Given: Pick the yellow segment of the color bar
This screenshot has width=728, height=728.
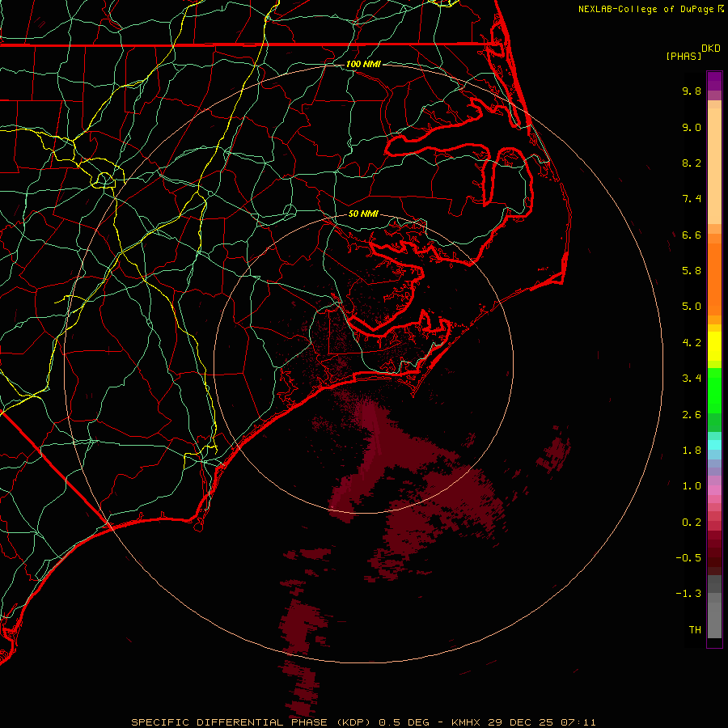Looking at the screenshot, I should [714, 346].
